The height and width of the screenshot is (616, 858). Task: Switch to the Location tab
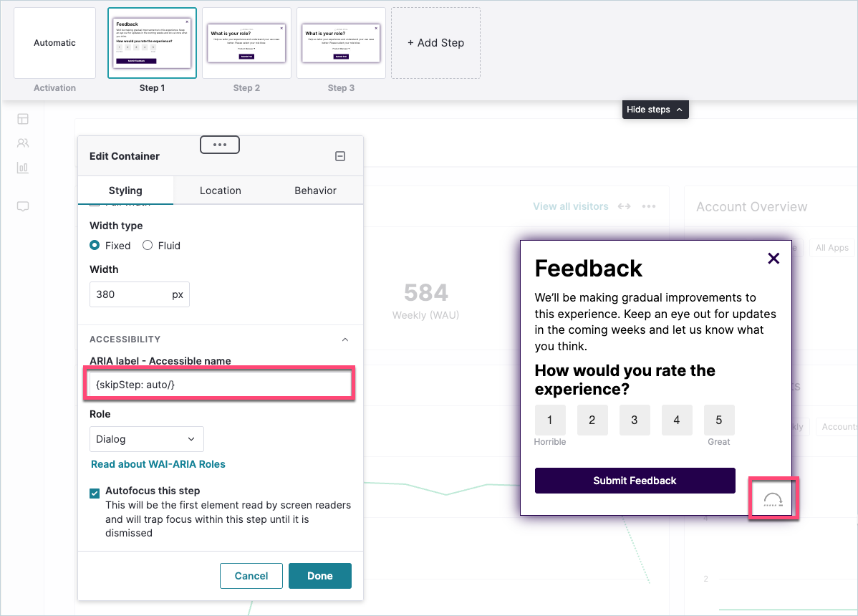point(221,191)
